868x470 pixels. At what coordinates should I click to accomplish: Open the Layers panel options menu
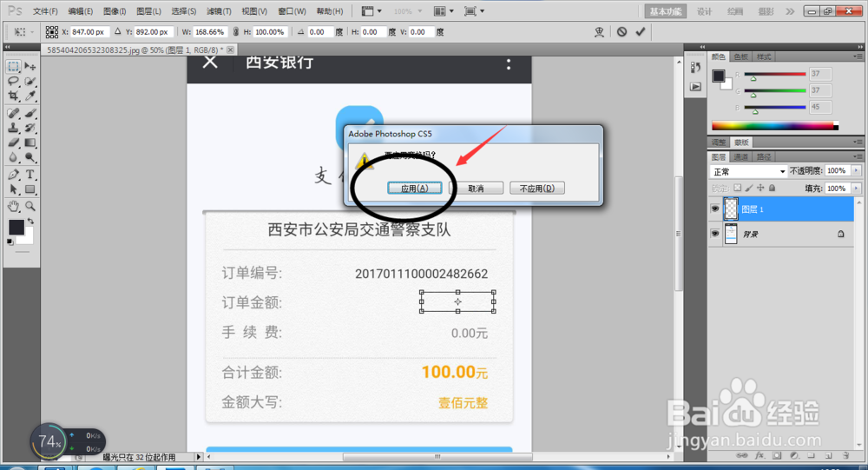[857, 157]
